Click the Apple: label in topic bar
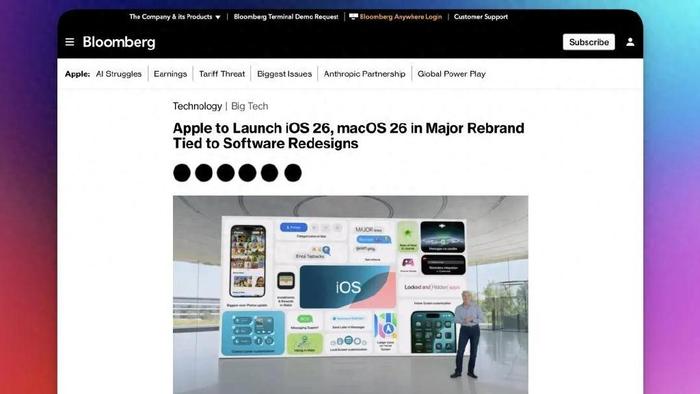The image size is (700, 394). [77, 74]
